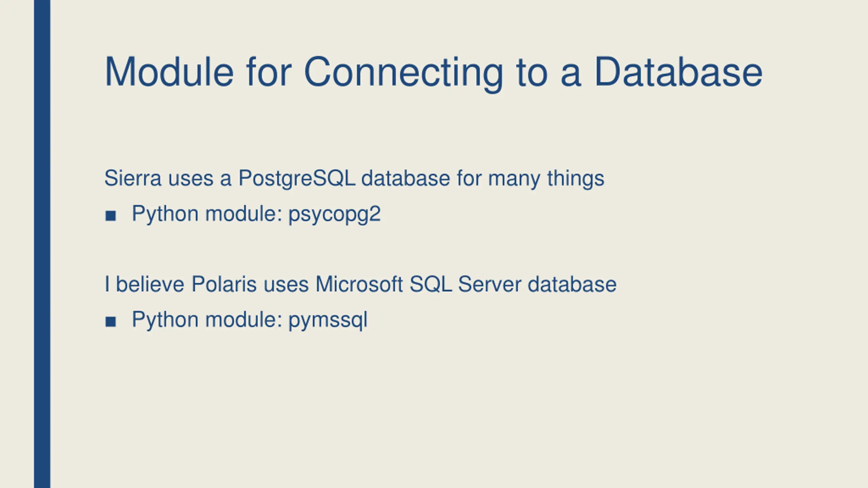
Task: Click the slide title 'Module for Connecting to a Database'
Action: click(434, 73)
